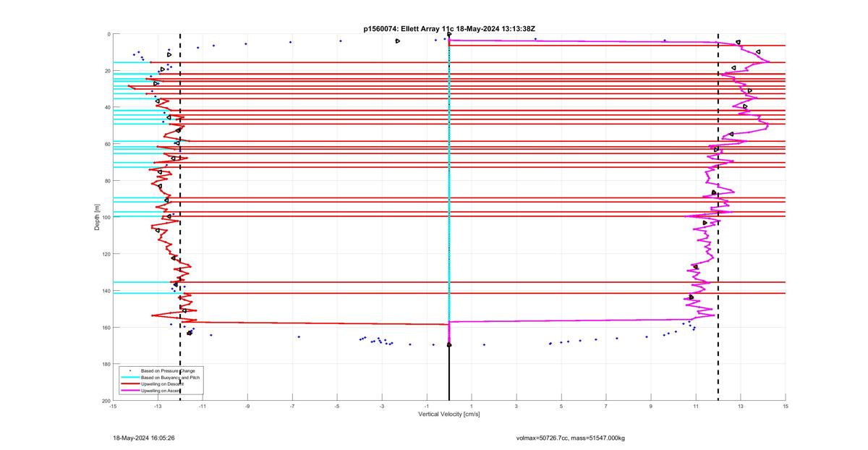This screenshot has width=868, height=450.
Task: Click the 'volmax=50726.7cc, mass=51547.000kg' footer text
Action: click(x=571, y=438)
